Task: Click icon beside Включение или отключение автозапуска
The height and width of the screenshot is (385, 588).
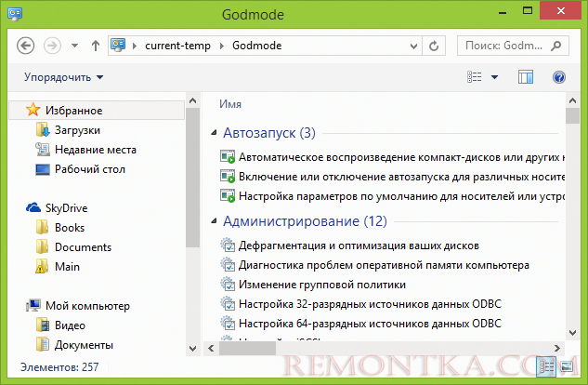Action: coord(228,177)
